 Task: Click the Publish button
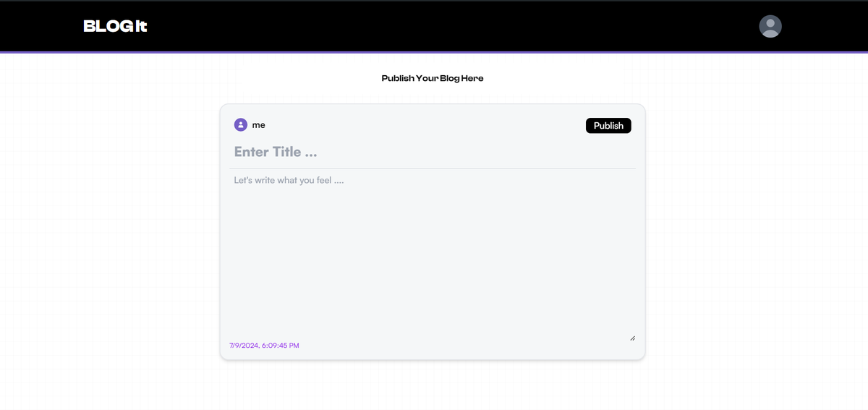(x=608, y=126)
